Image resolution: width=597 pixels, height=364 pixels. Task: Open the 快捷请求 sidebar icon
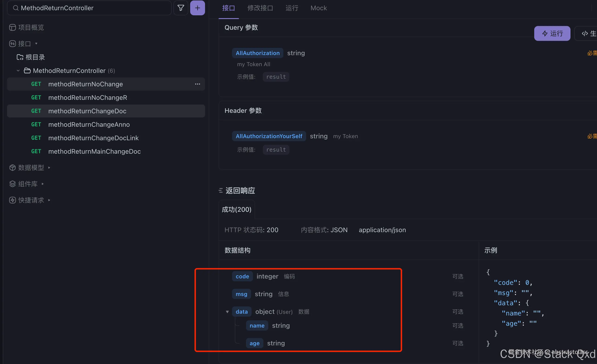click(x=12, y=200)
